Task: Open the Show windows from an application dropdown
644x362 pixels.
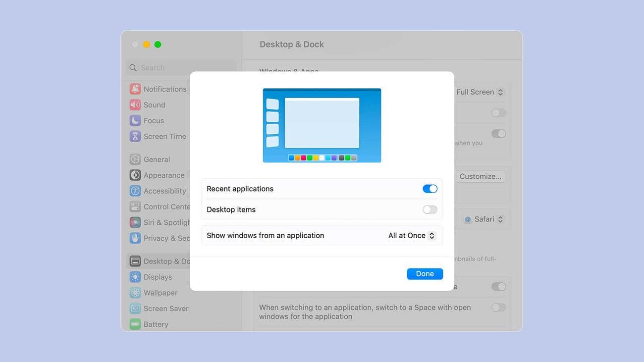Action: (x=411, y=235)
